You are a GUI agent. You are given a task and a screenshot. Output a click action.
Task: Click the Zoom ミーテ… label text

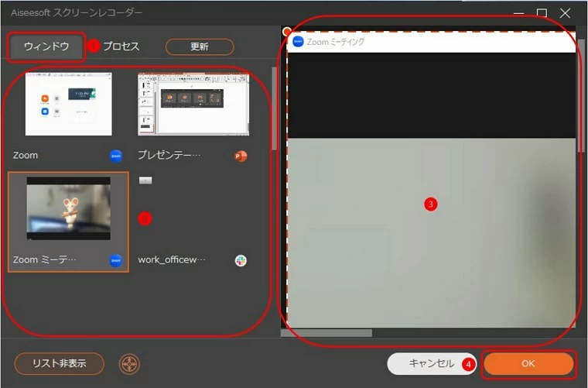point(45,259)
